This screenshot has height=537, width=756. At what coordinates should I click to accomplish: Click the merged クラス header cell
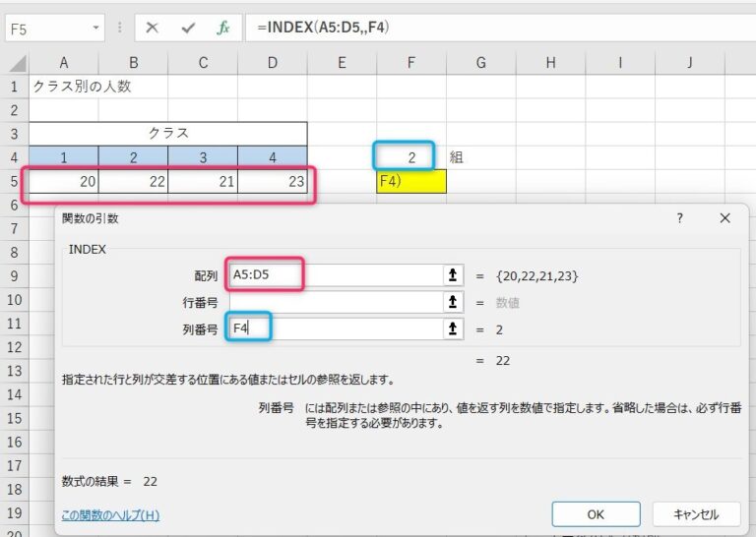(168, 134)
